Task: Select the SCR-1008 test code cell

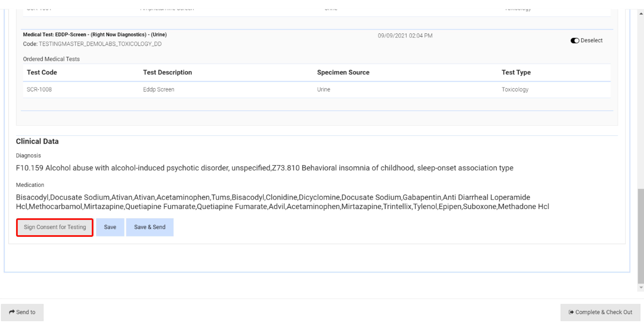Action: 39,89
